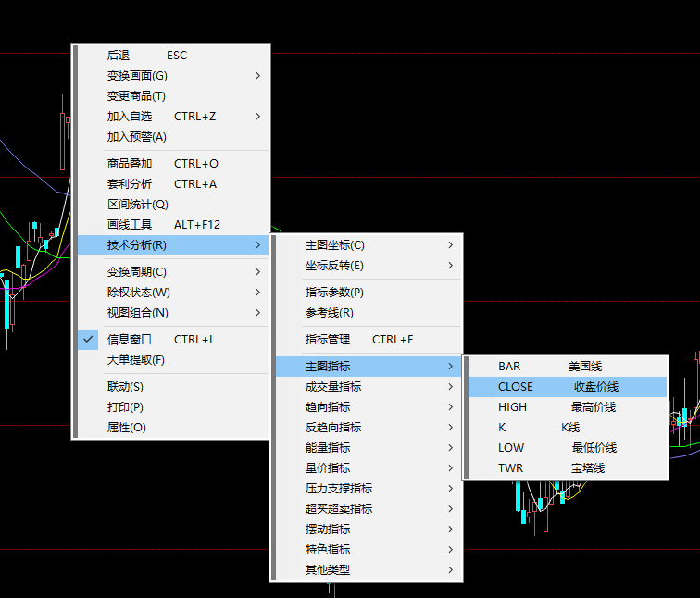Click 属性(O) properties entry
700x598 pixels.
click(127, 428)
